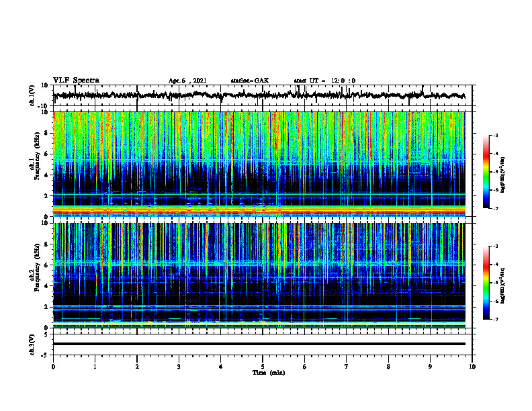Select the date text "Apr. 6, 2021"
Viewport: 532px width, 411px height.
click(187, 81)
